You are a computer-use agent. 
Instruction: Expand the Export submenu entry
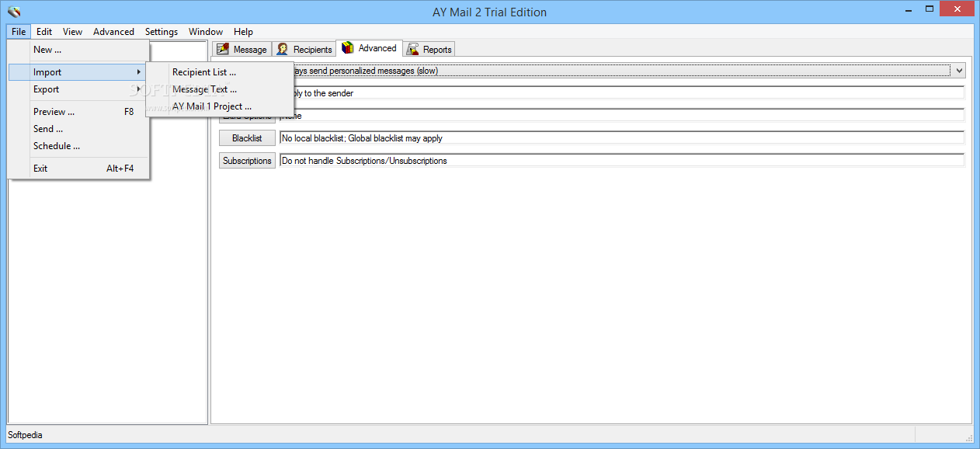78,89
